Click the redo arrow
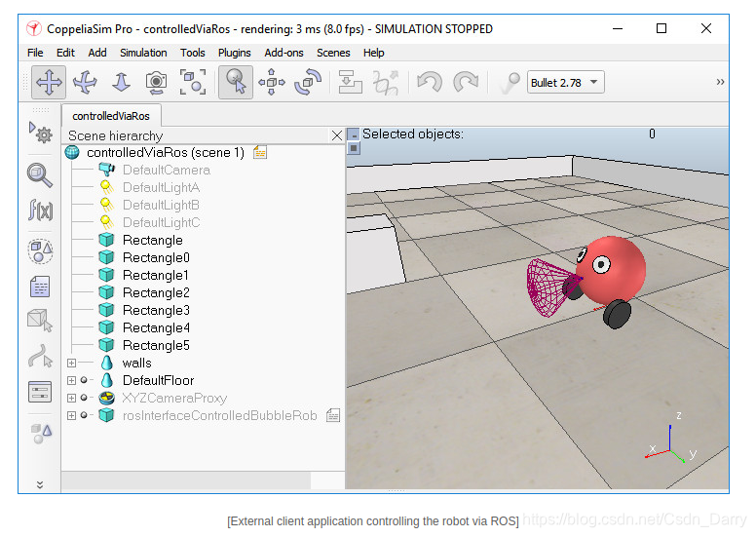This screenshot has width=756, height=537. point(466,82)
